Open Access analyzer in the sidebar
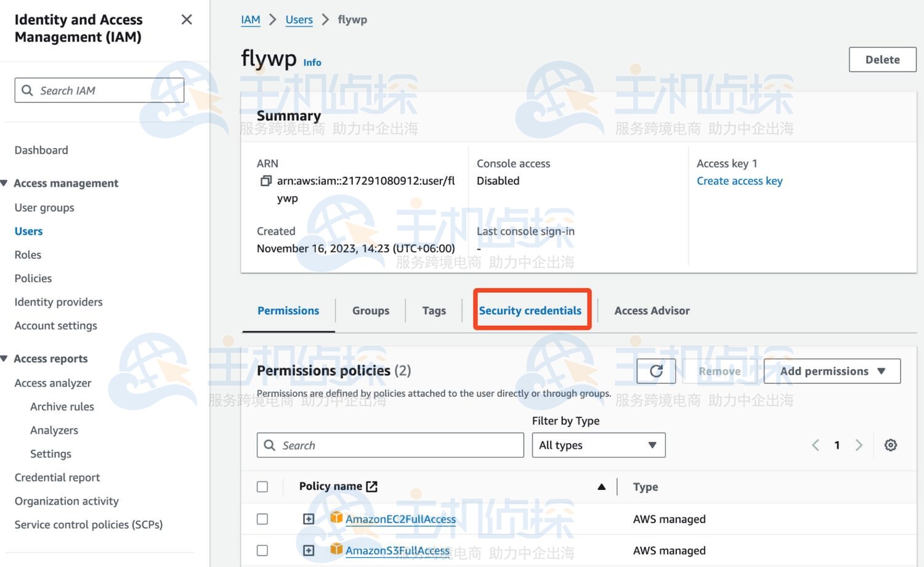This screenshot has height=567, width=924. point(53,383)
